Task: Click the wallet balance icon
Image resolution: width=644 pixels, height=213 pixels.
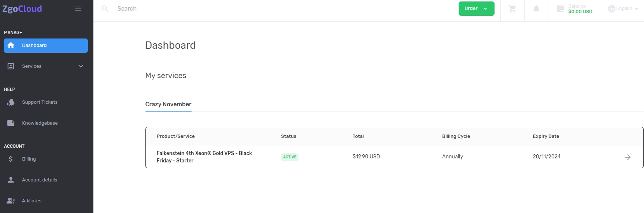Action: [x=560, y=9]
